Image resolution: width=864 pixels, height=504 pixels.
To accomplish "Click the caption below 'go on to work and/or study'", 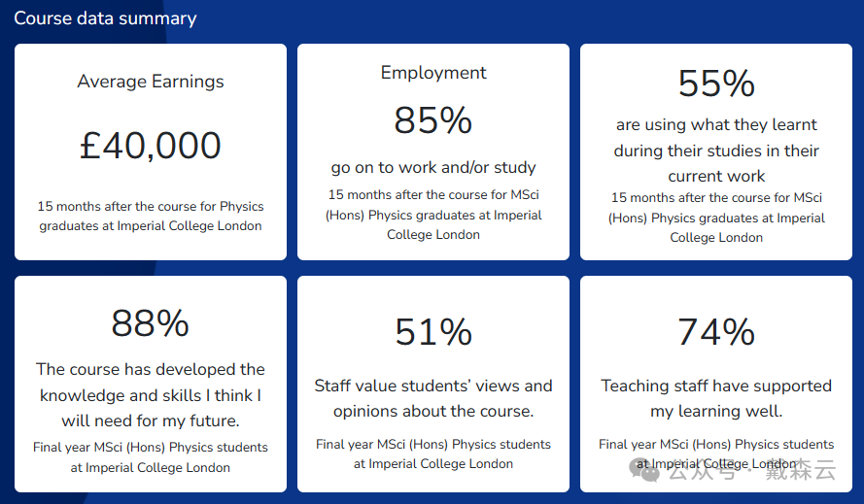I will tap(433, 215).
